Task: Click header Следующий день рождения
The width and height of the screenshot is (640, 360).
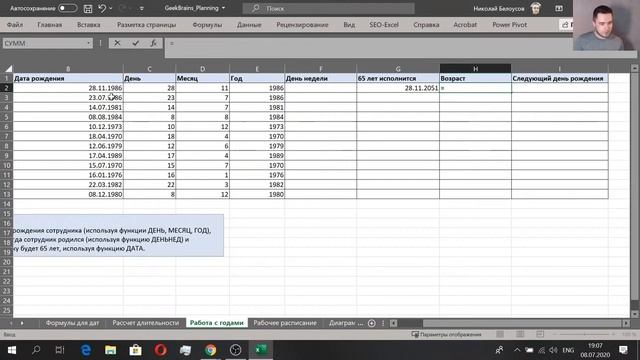Action: [x=560, y=78]
